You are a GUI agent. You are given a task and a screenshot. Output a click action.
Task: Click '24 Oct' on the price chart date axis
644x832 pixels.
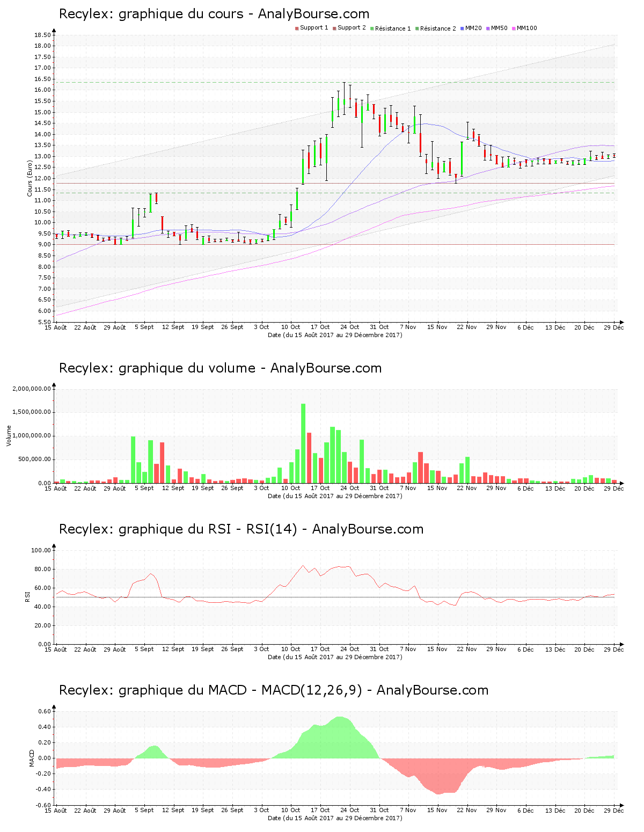click(350, 327)
